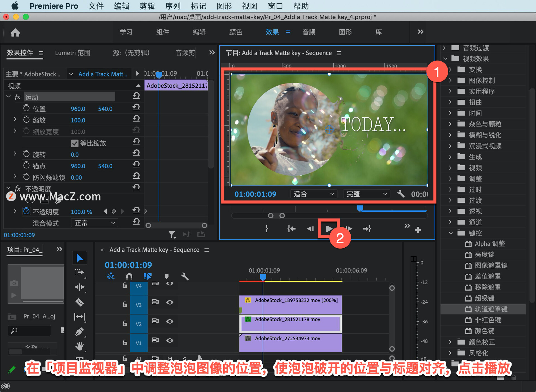Toggle sync lock on track V2
This screenshot has height=392, width=536.
click(155, 321)
